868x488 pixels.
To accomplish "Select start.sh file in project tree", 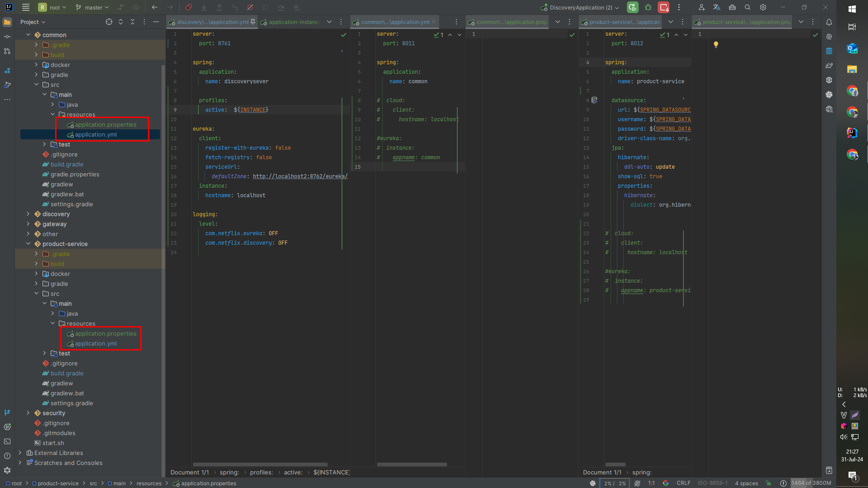I will click(x=53, y=443).
